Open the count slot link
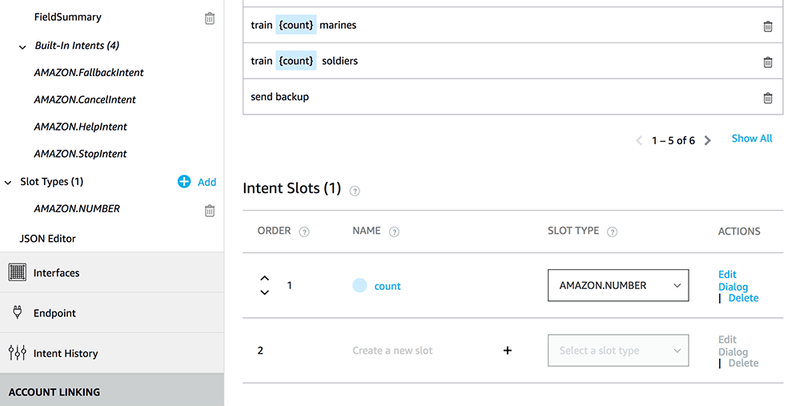 [x=387, y=286]
